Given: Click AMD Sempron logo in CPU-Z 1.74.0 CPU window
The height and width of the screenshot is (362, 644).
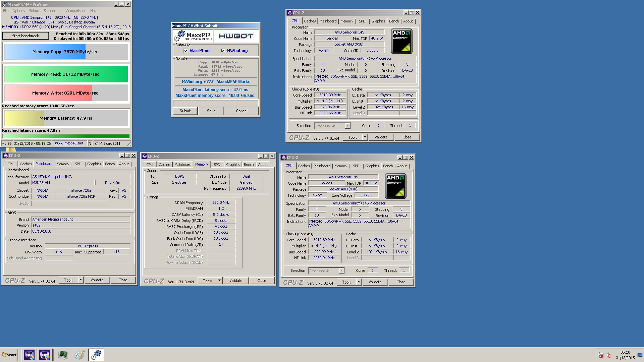Looking at the screenshot, I should (401, 41).
